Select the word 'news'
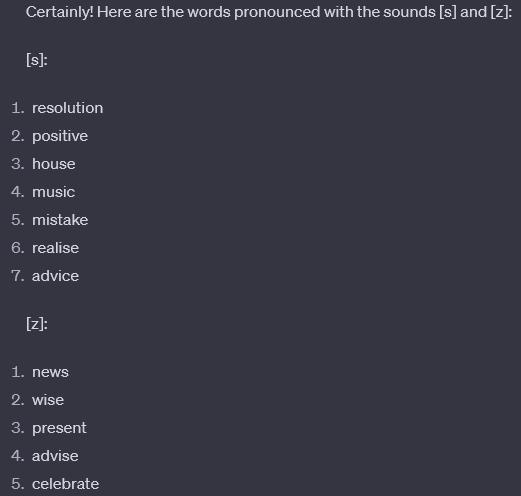The height and width of the screenshot is (496, 521). (50, 372)
